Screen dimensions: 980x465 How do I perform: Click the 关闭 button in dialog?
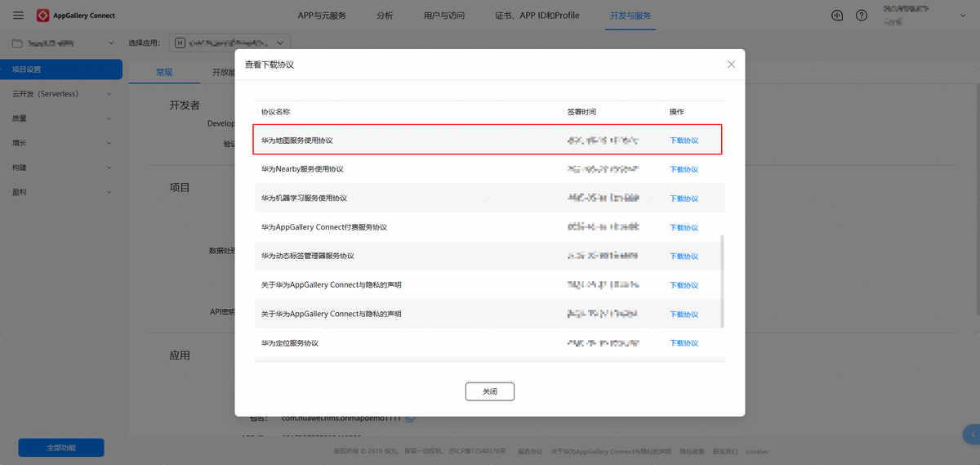tap(489, 391)
